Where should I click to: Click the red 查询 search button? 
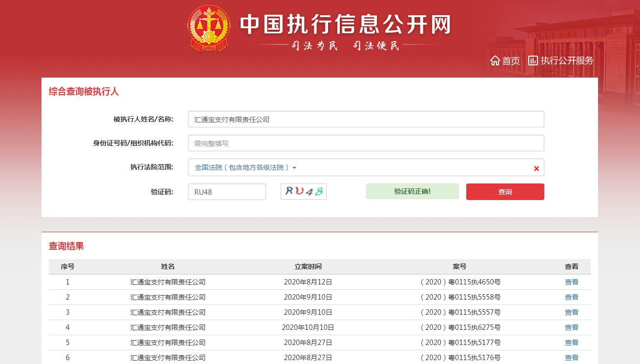point(505,192)
